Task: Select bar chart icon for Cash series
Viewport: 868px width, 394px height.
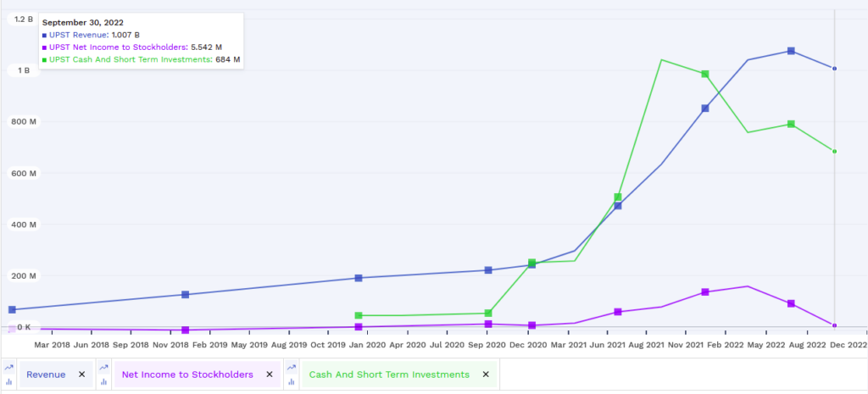Action: [x=292, y=381]
